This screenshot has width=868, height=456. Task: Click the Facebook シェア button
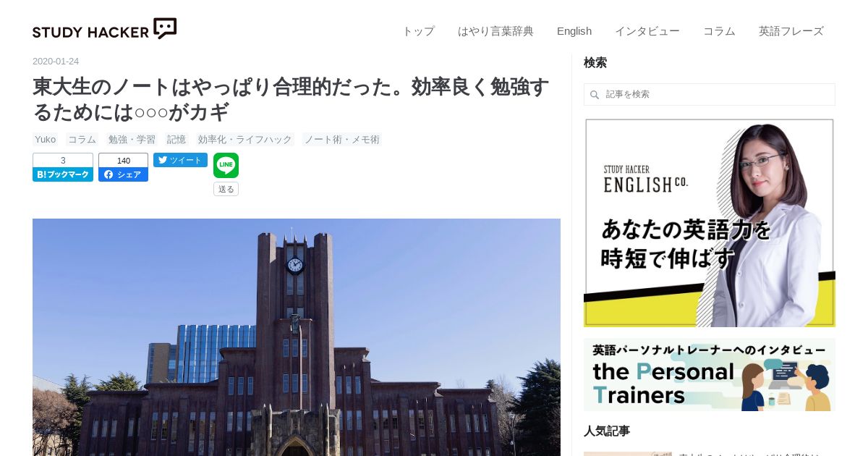pyautogui.click(x=123, y=174)
